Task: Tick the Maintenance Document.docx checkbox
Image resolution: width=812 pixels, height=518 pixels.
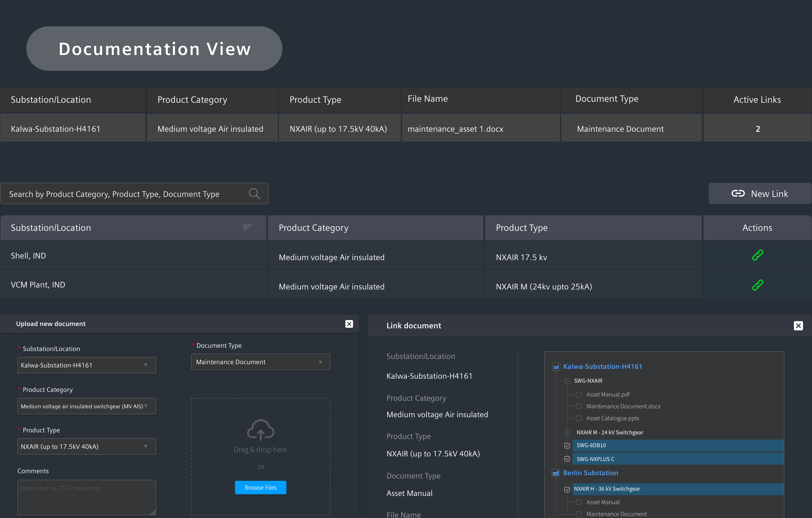Action: tap(579, 406)
